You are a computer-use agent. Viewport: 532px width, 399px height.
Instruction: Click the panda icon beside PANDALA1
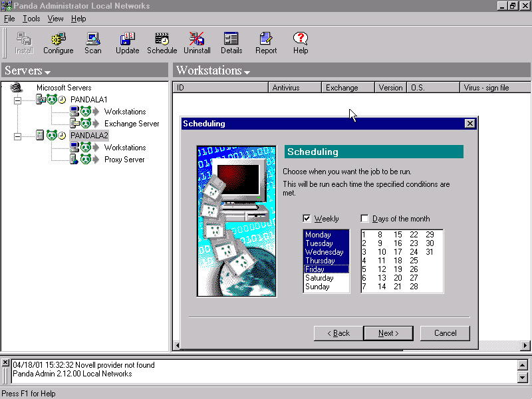[52, 99]
